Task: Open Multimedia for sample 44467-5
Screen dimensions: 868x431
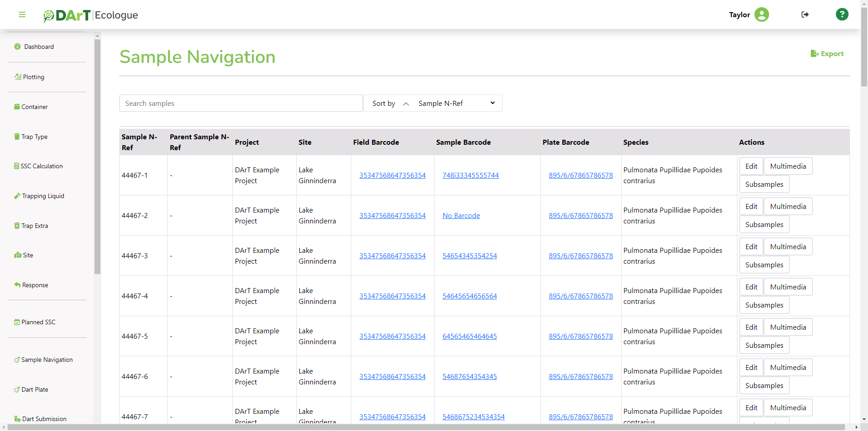Action: pos(788,327)
